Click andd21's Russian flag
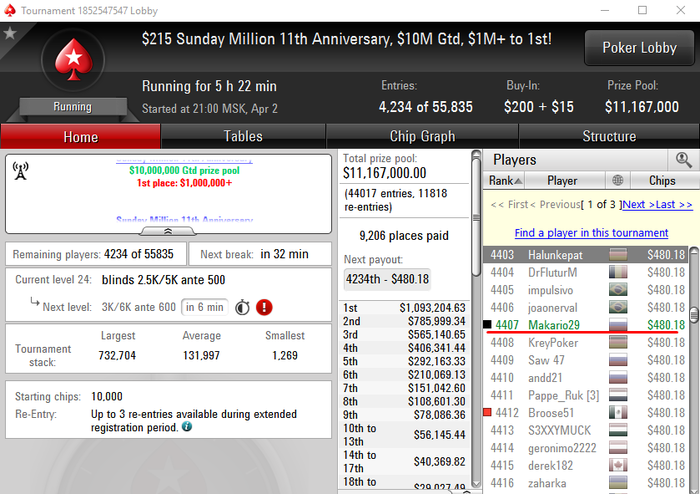 (618, 378)
